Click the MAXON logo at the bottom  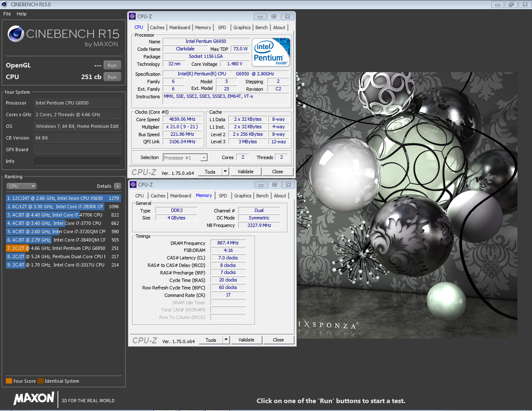[34, 399]
